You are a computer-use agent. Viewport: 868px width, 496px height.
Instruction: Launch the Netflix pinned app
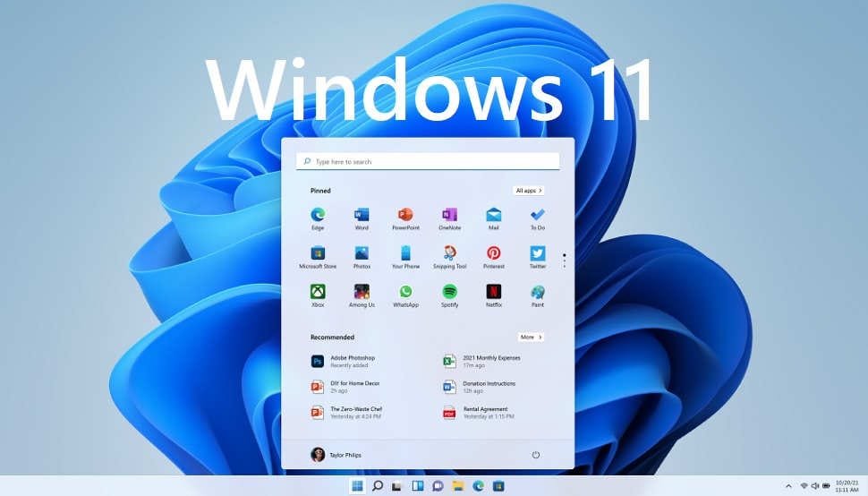493,292
